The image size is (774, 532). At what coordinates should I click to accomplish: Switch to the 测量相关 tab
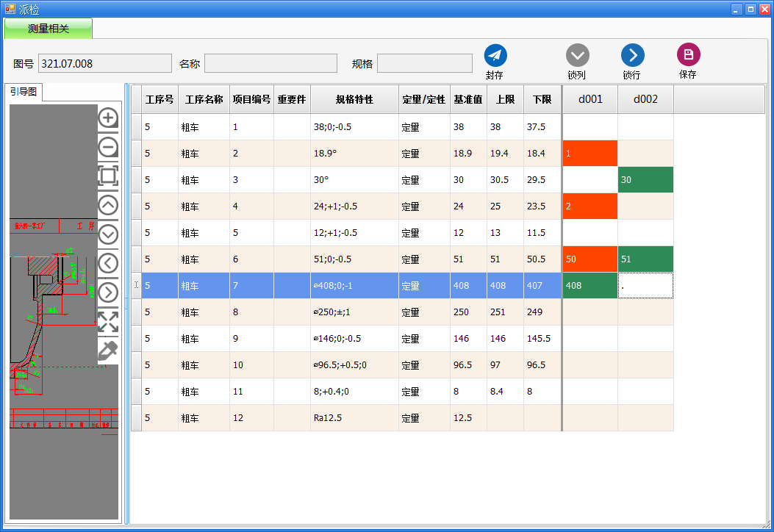pos(49,29)
